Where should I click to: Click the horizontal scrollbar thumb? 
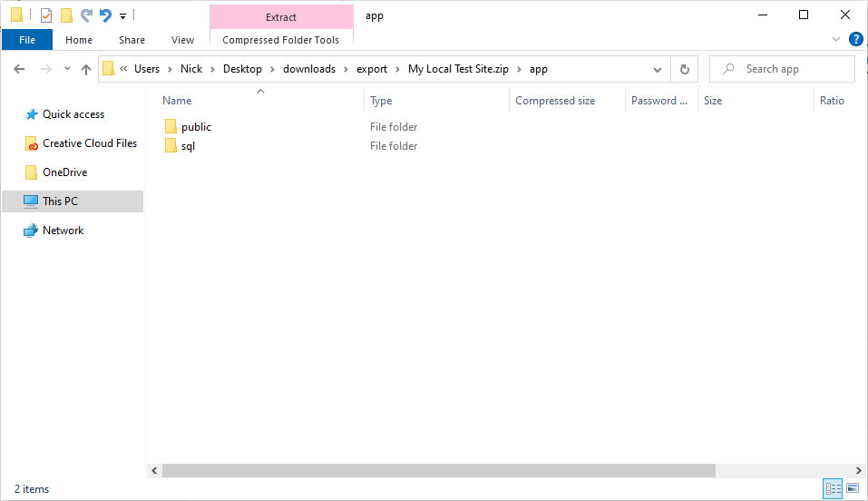(x=438, y=470)
